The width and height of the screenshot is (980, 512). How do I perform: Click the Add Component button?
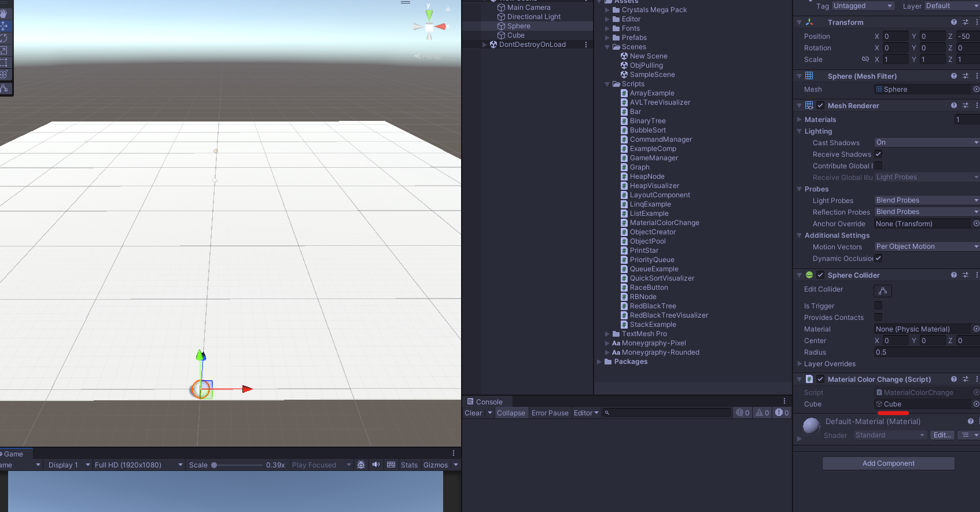(x=889, y=463)
